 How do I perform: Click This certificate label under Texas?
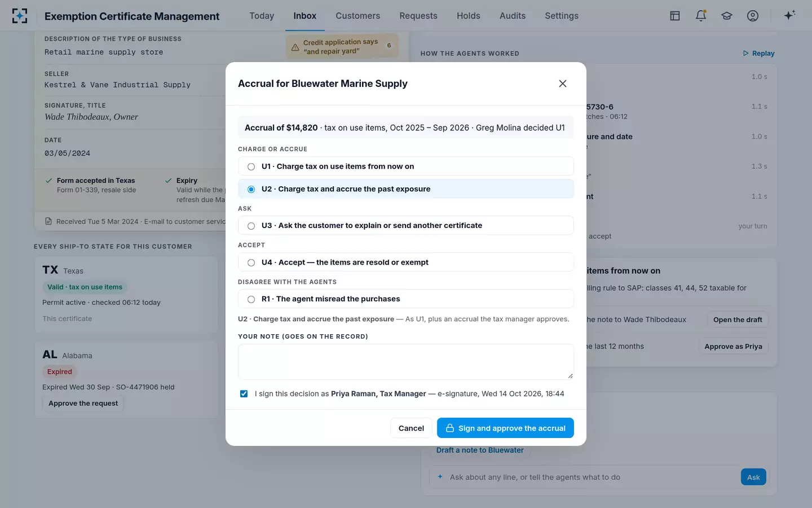[x=67, y=318]
